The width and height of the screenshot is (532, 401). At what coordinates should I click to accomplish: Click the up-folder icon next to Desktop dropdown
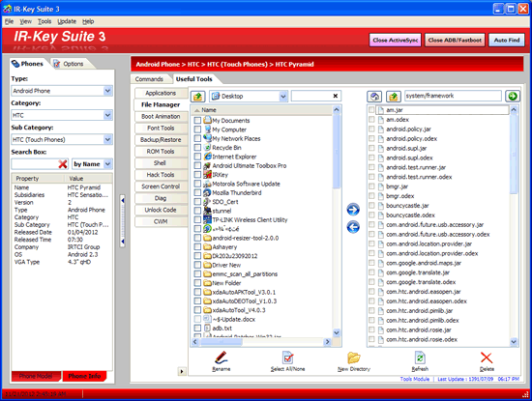(x=197, y=97)
